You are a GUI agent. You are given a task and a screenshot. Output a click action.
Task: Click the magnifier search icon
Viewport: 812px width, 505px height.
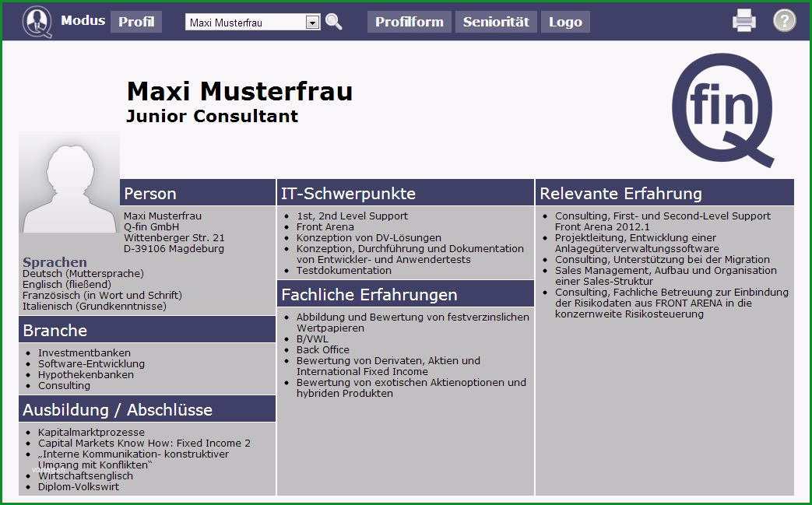pos(334,22)
